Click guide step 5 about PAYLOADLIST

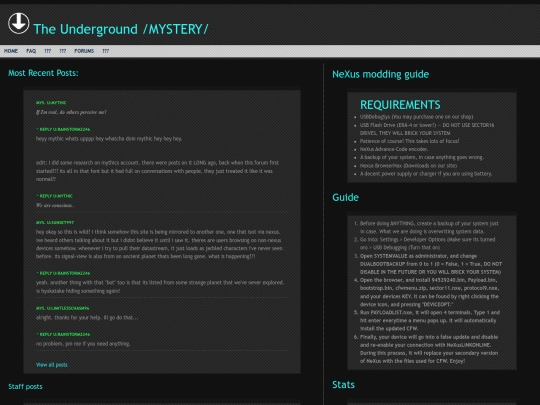(430, 321)
